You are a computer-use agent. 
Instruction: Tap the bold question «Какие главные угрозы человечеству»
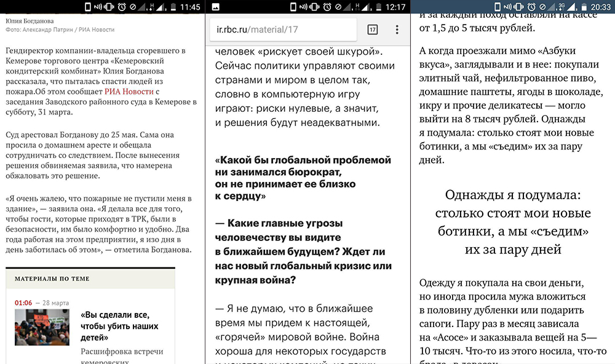[x=303, y=251]
